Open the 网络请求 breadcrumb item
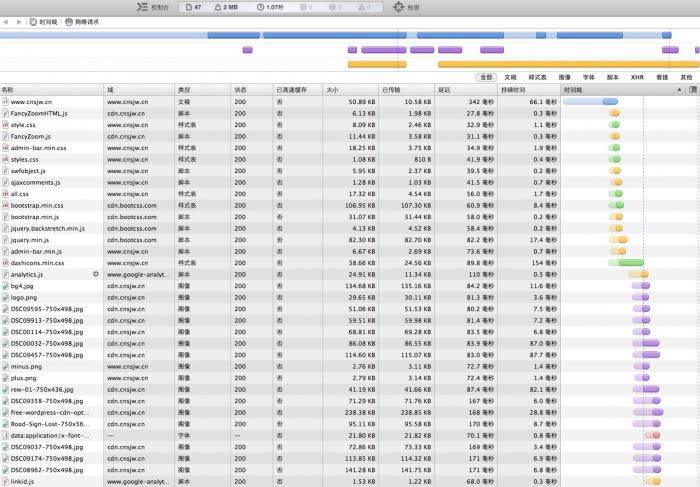Screen dimensions: 700x487 [84, 21]
